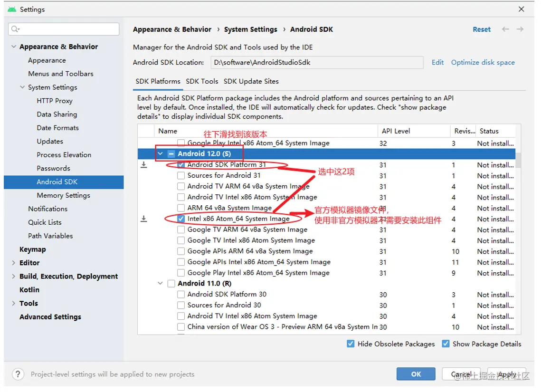Screen dimensions: 541x392
Task: Open Notifications settings
Action: pyautogui.click(x=47, y=209)
